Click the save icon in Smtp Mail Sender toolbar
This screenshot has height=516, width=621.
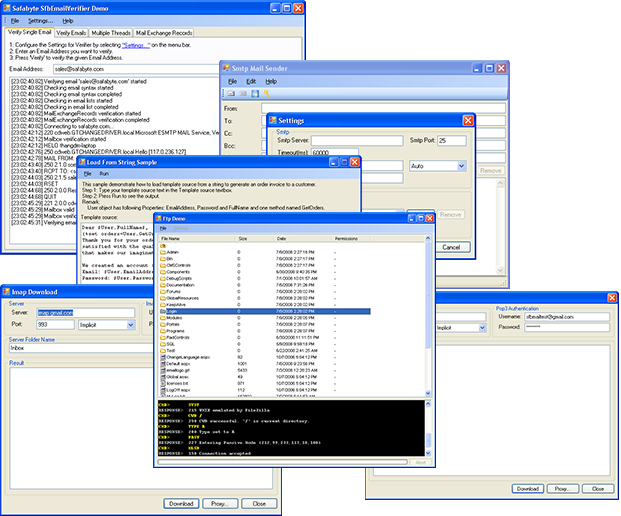(255, 93)
